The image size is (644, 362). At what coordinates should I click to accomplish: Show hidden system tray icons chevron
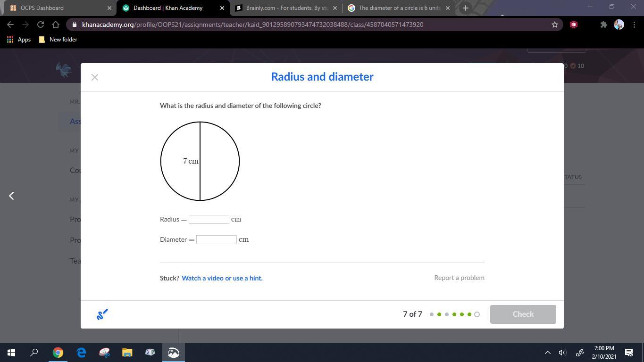click(547, 353)
